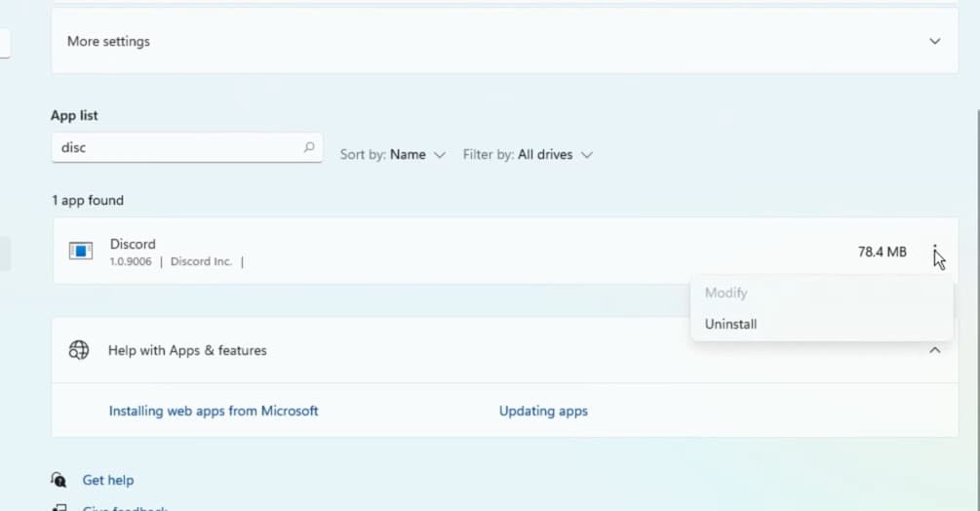Click the Get help headset icon
The image size is (980, 511).
coord(59,480)
